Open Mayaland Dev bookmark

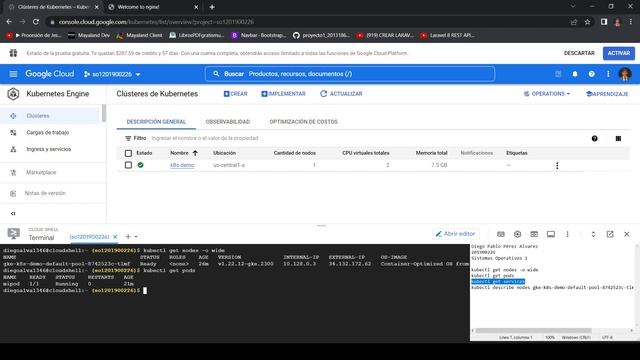click(89, 36)
